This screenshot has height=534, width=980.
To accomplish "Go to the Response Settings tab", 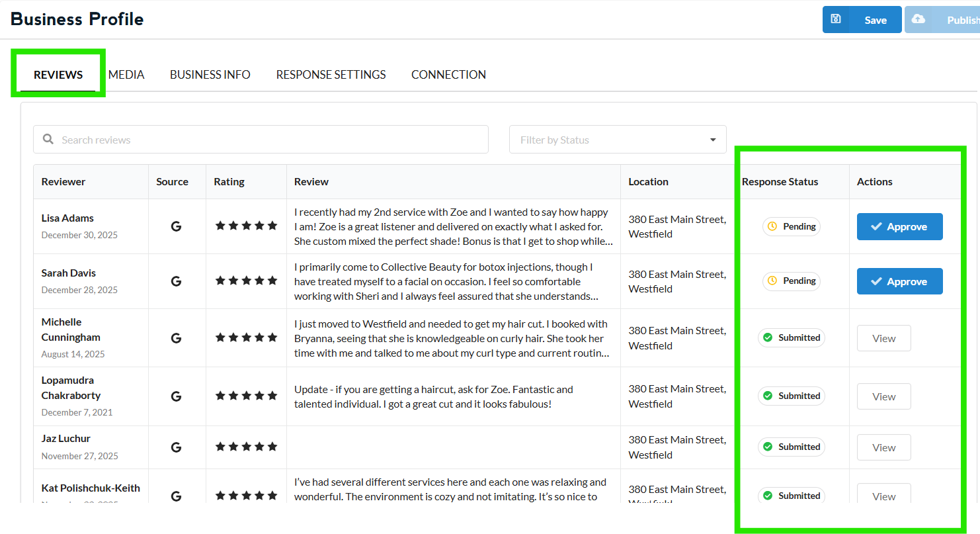I will pyautogui.click(x=331, y=75).
